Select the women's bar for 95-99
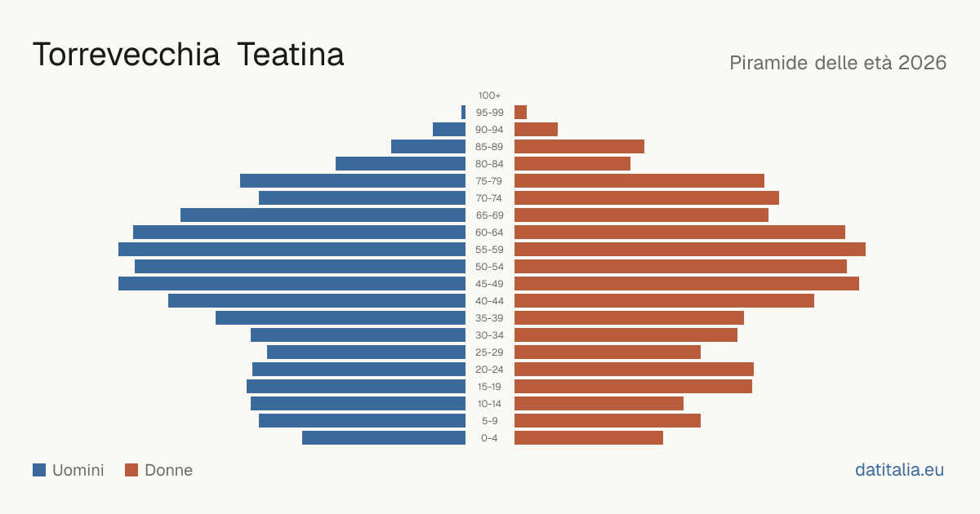Screen dimensions: 980x514 (x=520, y=113)
